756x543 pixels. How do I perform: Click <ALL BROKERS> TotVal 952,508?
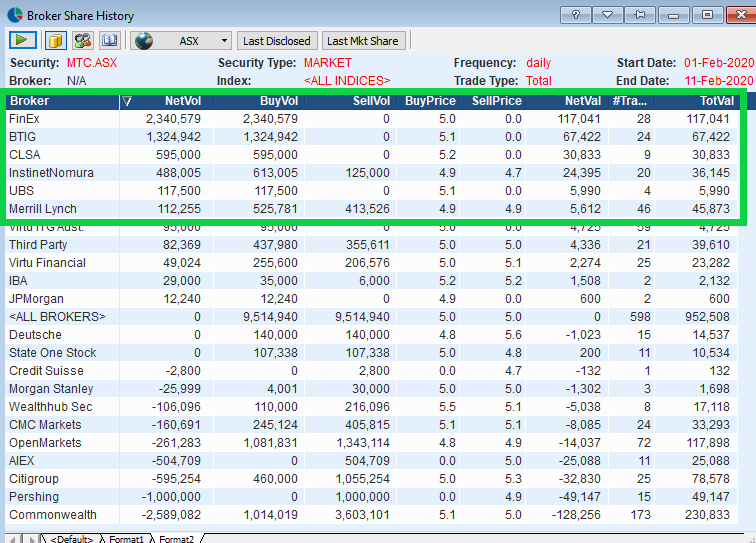click(708, 317)
